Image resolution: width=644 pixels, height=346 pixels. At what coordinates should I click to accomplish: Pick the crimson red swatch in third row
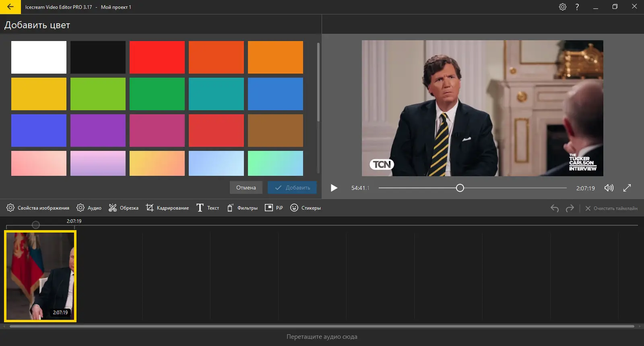coord(216,130)
